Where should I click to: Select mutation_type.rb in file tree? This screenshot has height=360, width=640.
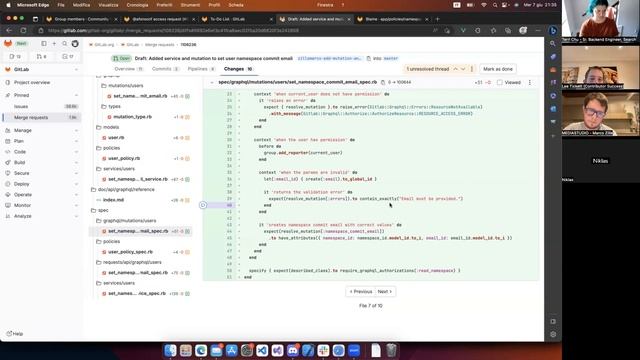coord(132,117)
